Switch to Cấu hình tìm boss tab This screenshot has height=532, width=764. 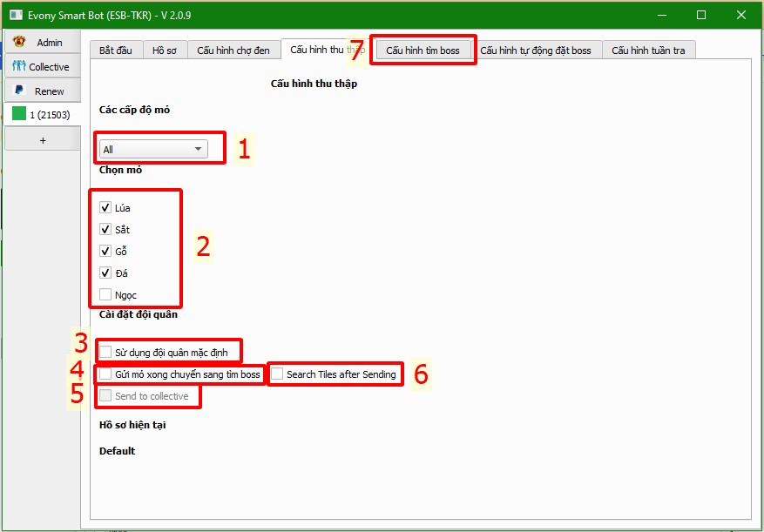(x=423, y=51)
